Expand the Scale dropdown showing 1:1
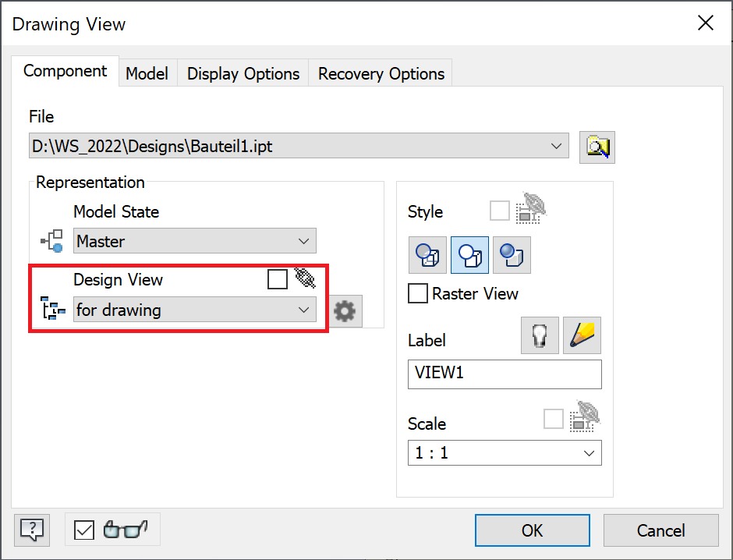 click(504, 452)
